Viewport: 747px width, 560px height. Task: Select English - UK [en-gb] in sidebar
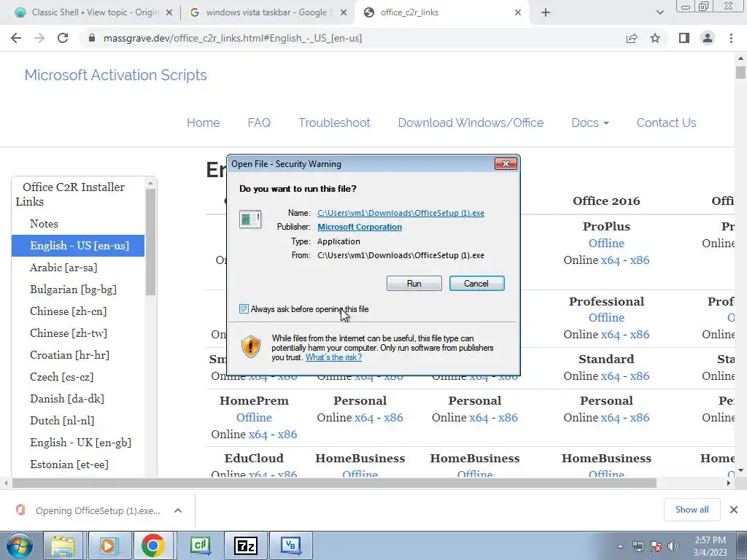tap(80, 443)
